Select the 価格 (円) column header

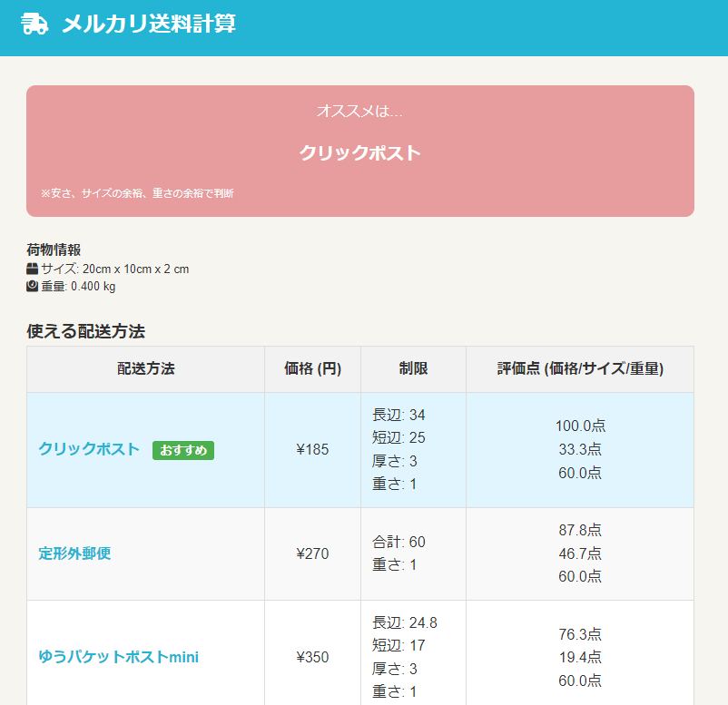point(312,369)
